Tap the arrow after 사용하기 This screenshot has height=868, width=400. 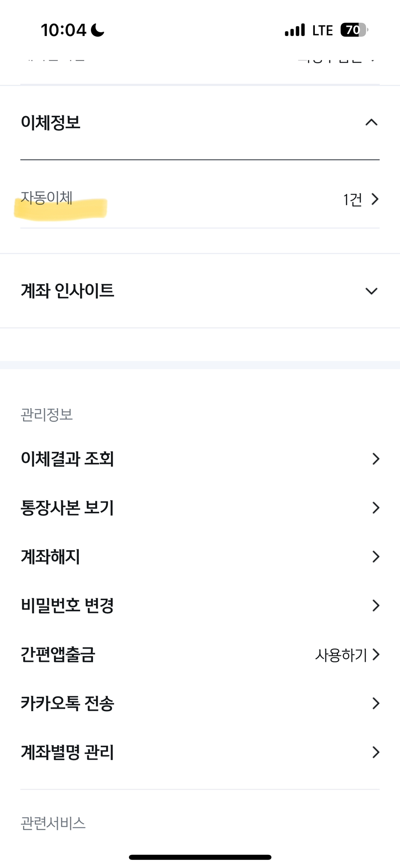click(376, 654)
